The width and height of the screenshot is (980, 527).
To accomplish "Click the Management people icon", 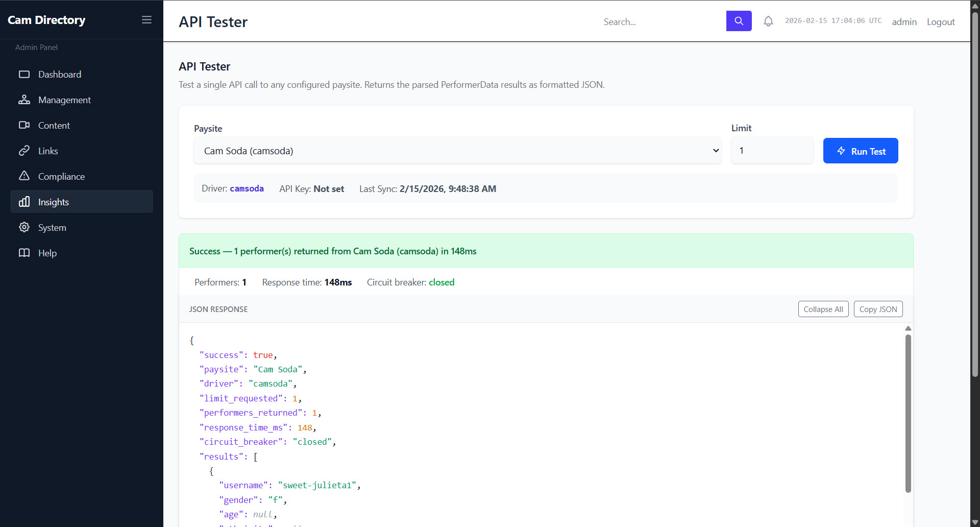I will (x=24, y=100).
